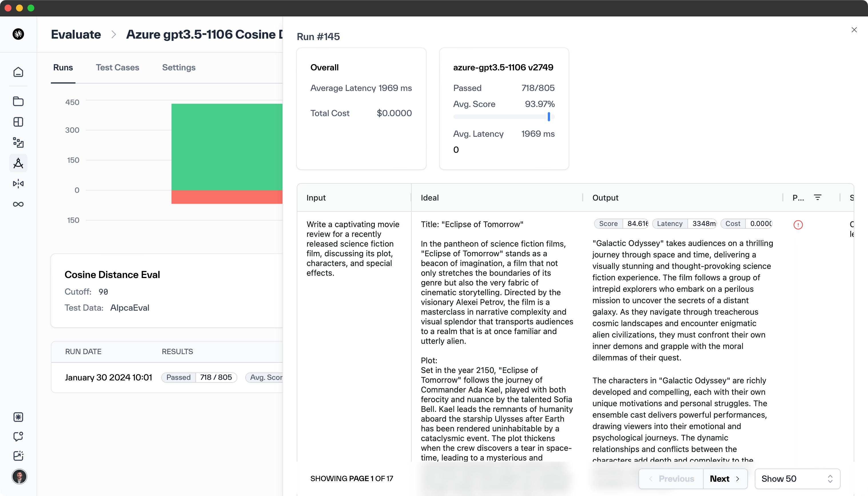This screenshot has width=868, height=496.
Task: Open the folder icon in sidebar
Action: click(18, 101)
